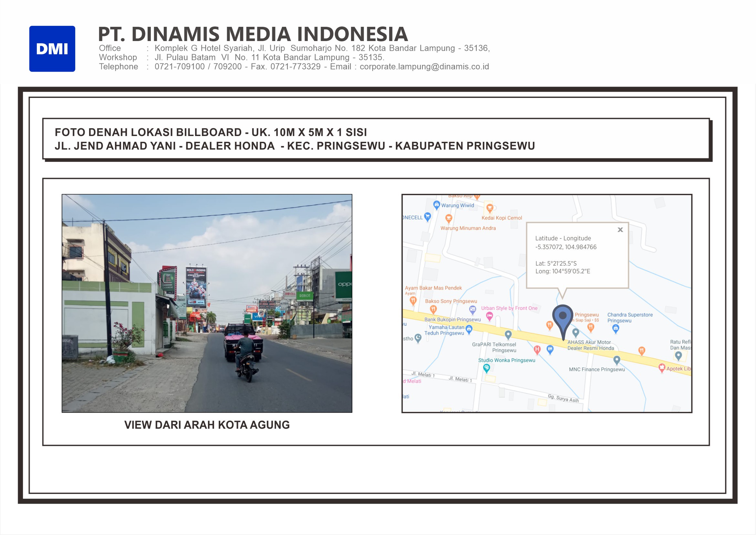Click the Latitude - Longitude popup title
756x535 pixels.
coord(563,238)
